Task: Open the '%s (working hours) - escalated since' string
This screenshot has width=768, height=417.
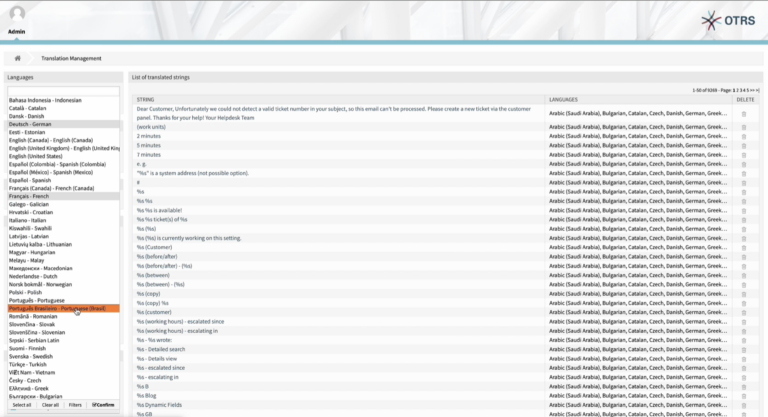Action: tap(180, 321)
